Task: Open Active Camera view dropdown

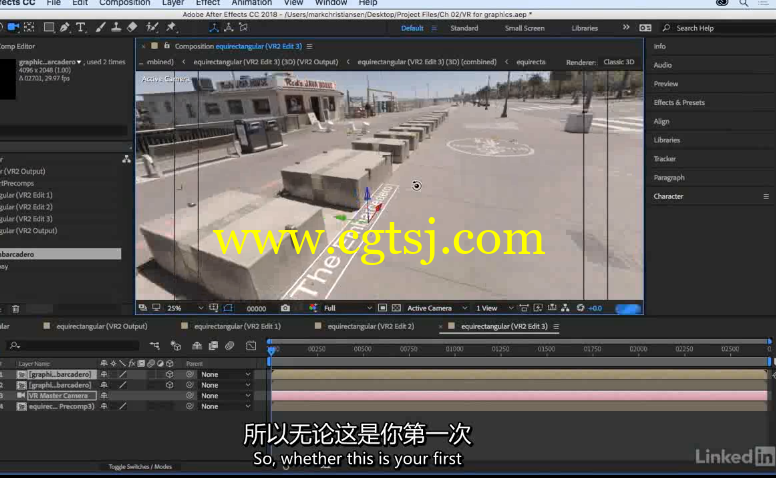Action: pos(436,308)
